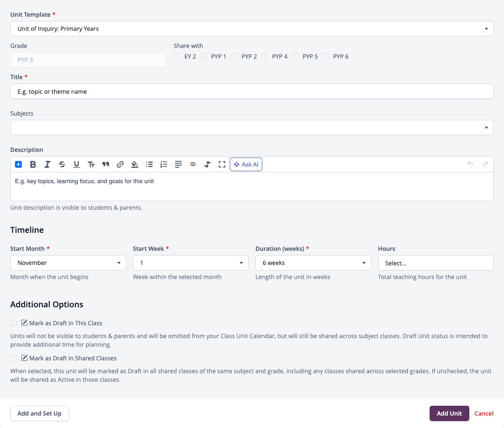Insert a blockquote with quote icon

click(106, 164)
